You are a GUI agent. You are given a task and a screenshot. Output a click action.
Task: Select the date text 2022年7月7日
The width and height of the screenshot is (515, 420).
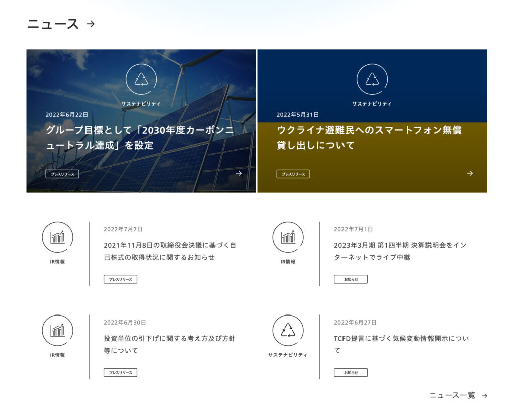(x=123, y=229)
